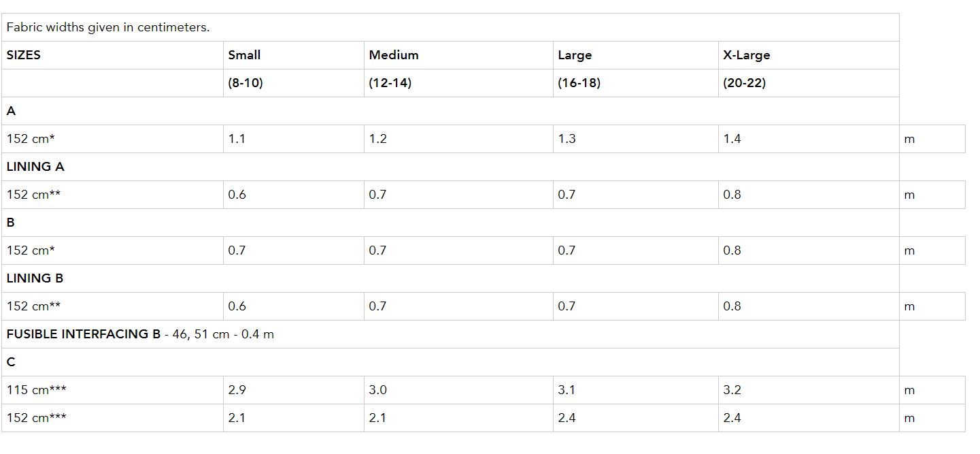Click the 3.0 value for Medium
980x454 pixels.
pos(377,390)
